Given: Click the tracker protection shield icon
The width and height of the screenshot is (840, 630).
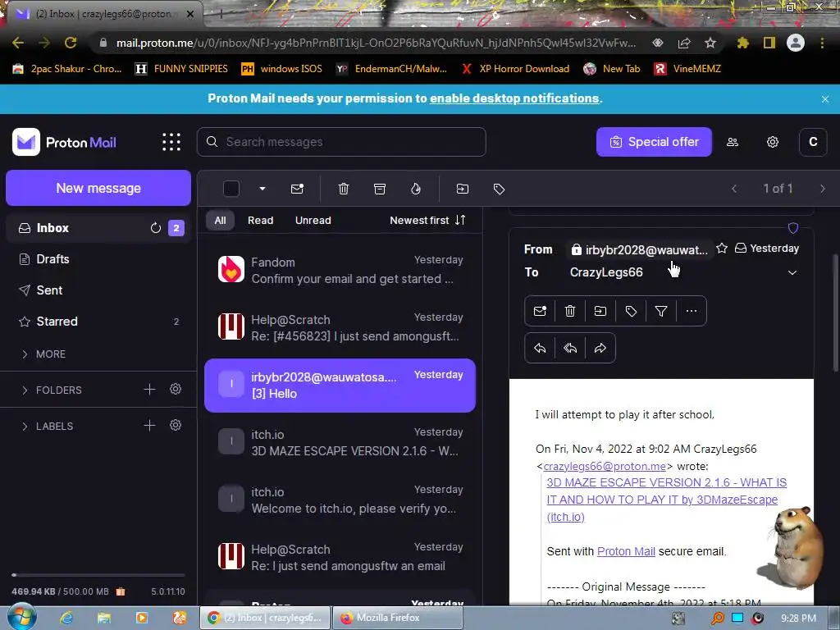Looking at the screenshot, I should click(x=793, y=228).
